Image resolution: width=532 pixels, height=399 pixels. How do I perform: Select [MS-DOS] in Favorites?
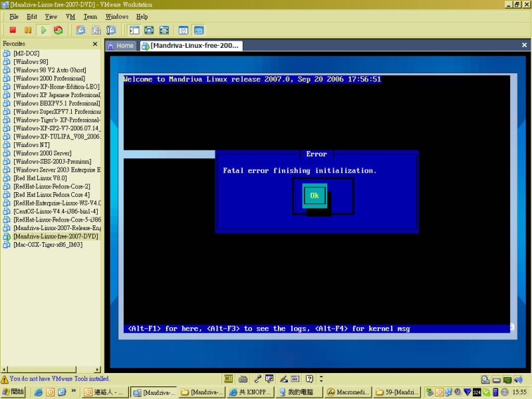27,53
